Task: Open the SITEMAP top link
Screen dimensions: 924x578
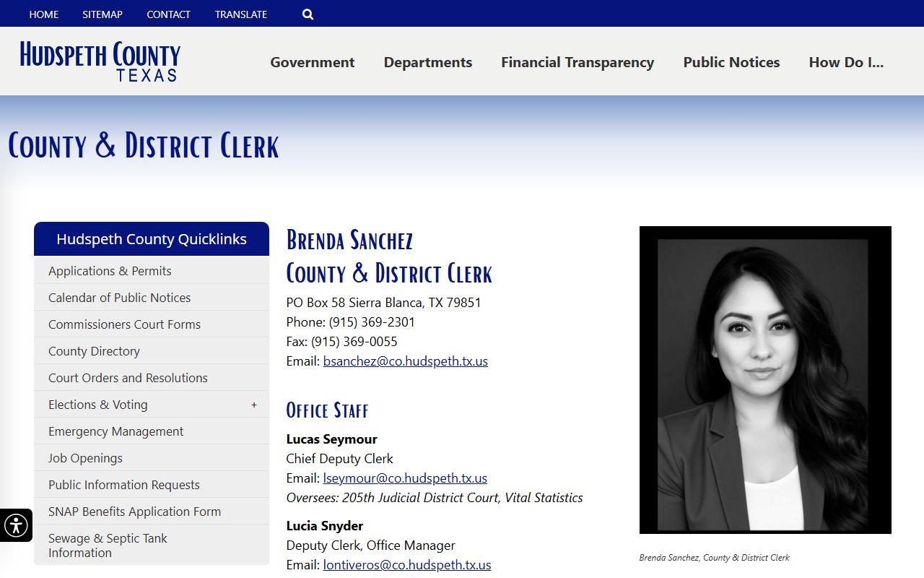Action: click(x=103, y=14)
